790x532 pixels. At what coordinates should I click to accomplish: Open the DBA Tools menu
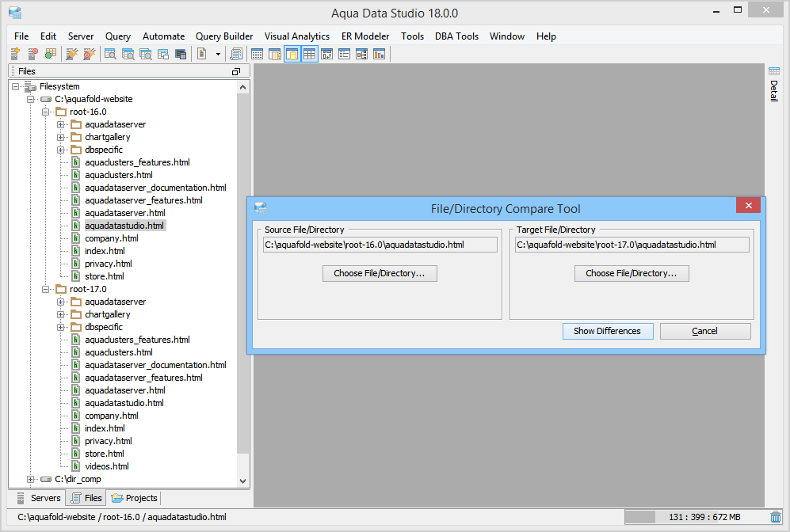tap(456, 36)
